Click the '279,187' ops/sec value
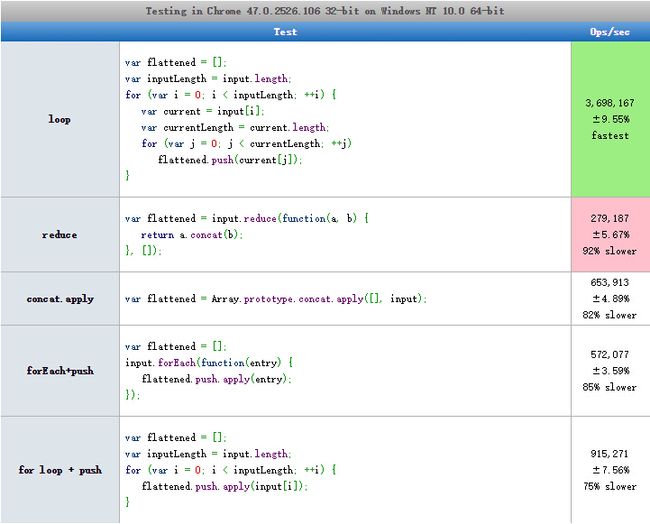The height and width of the screenshot is (524, 650). 610,218
